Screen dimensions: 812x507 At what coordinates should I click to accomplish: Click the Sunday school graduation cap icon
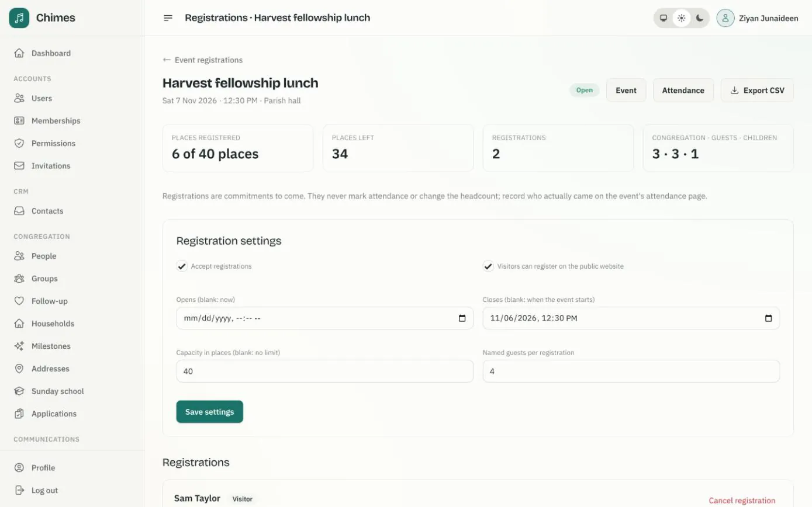(19, 391)
